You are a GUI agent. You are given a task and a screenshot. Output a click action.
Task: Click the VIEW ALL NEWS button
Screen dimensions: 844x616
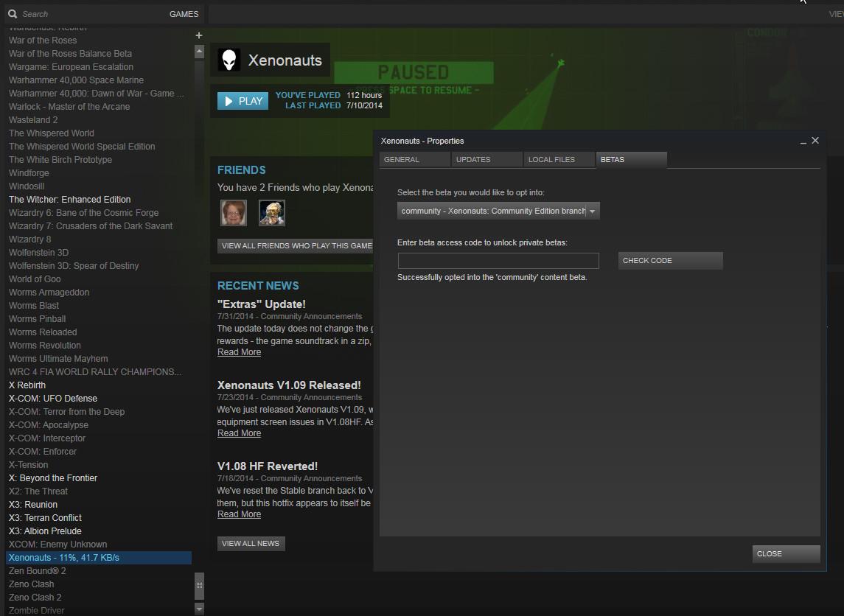coord(251,543)
